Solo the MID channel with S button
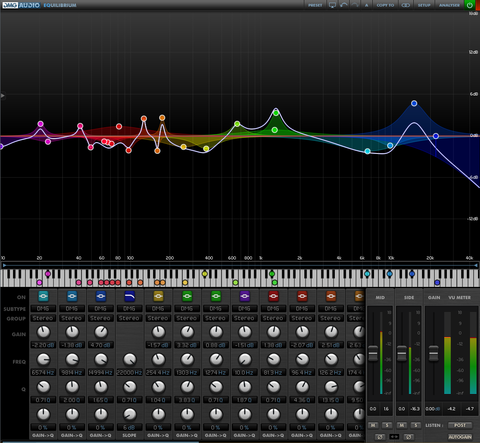Viewport: 480px width, 443px height. coord(387,425)
